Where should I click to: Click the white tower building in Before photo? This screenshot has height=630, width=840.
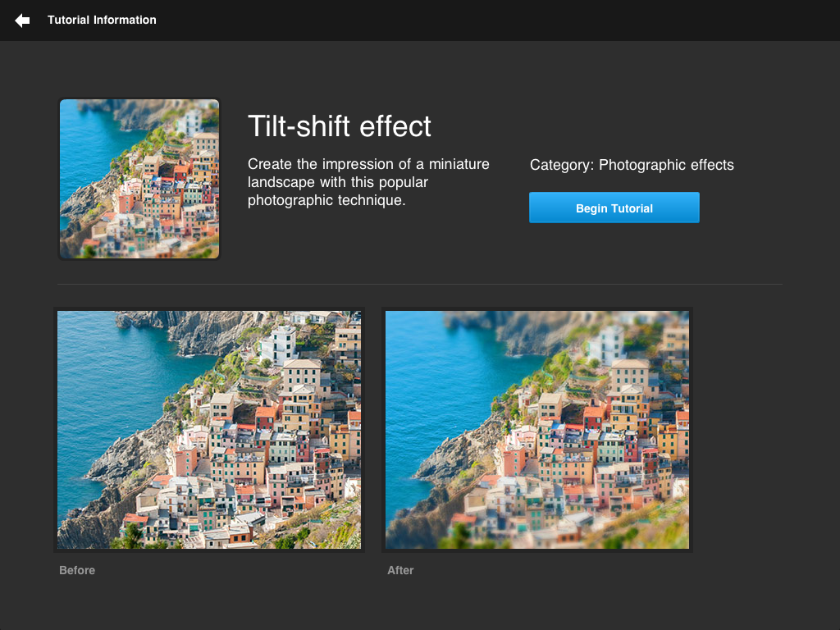279,343
